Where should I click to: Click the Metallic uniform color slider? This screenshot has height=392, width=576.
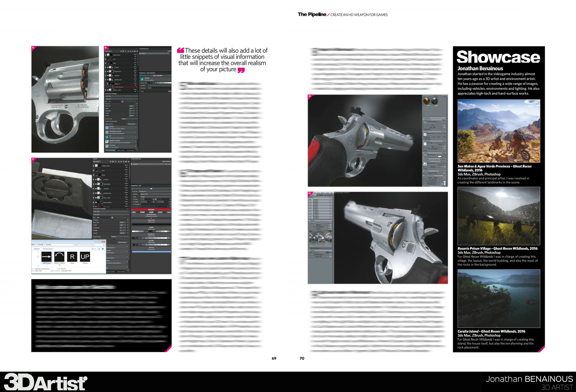[x=150, y=245]
